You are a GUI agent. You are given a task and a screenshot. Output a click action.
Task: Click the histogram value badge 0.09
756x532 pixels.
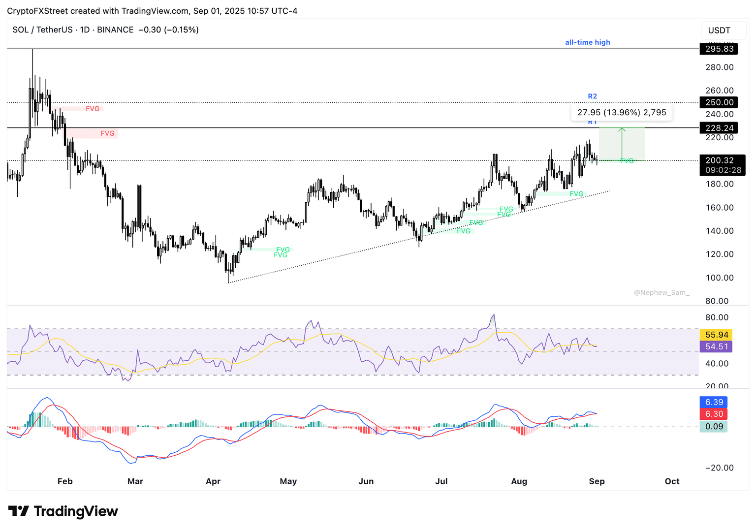click(714, 426)
